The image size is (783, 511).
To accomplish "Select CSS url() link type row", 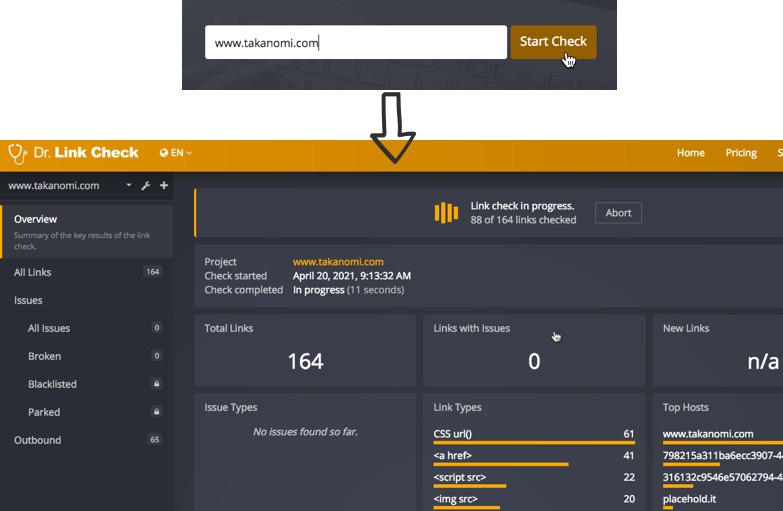I will pos(534,436).
